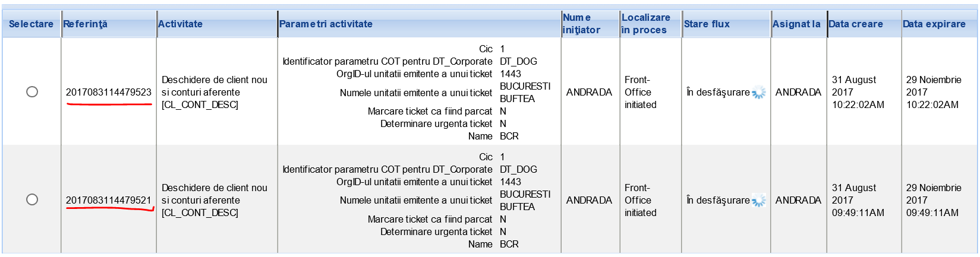Click the spinner icon in the first row
The image size is (980, 257).
[x=758, y=93]
